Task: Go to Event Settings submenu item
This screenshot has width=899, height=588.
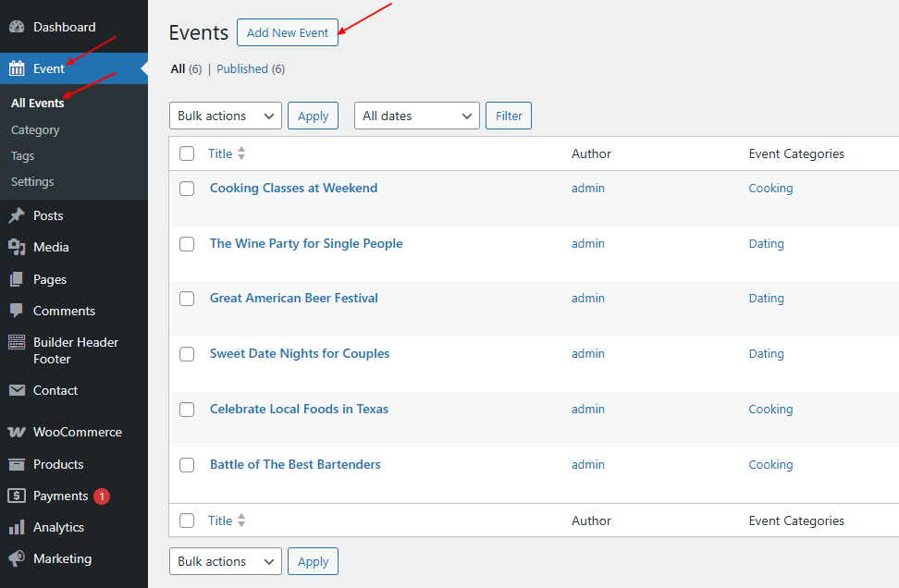Action: [32, 182]
